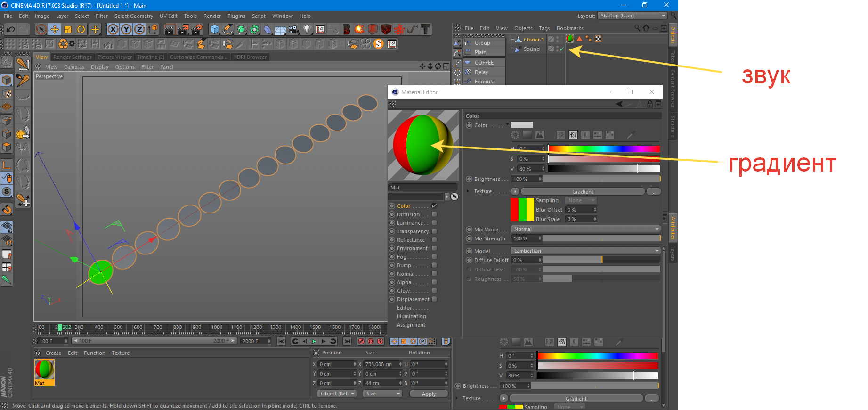Click the COFFEE effector button
The height and width of the screenshot is (410, 868).
pos(485,63)
